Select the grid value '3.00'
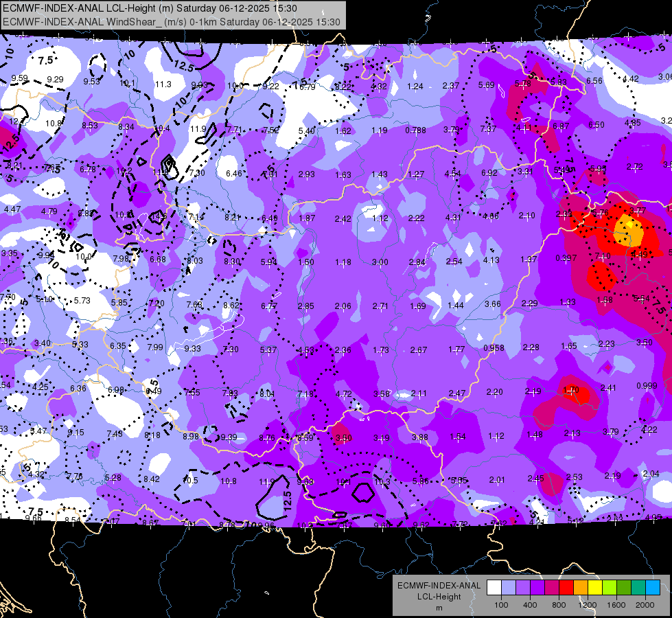 click(380, 262)
